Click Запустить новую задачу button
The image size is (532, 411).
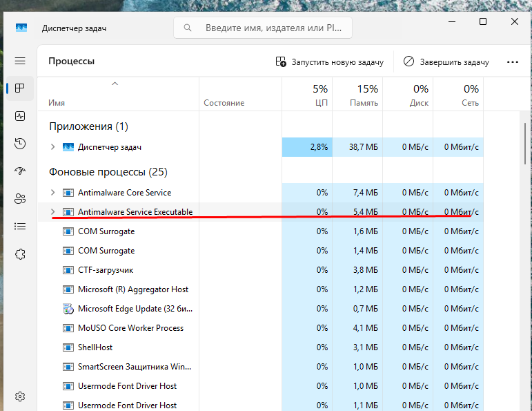point(330,62)
